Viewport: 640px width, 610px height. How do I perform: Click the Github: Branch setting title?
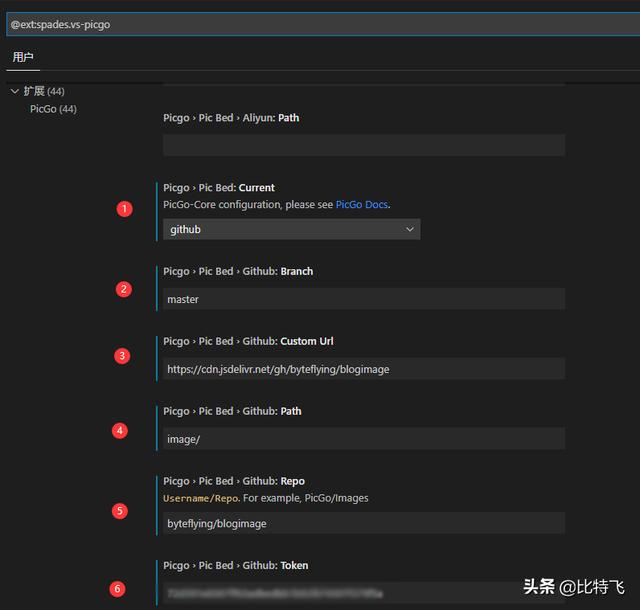click(238, 272)
